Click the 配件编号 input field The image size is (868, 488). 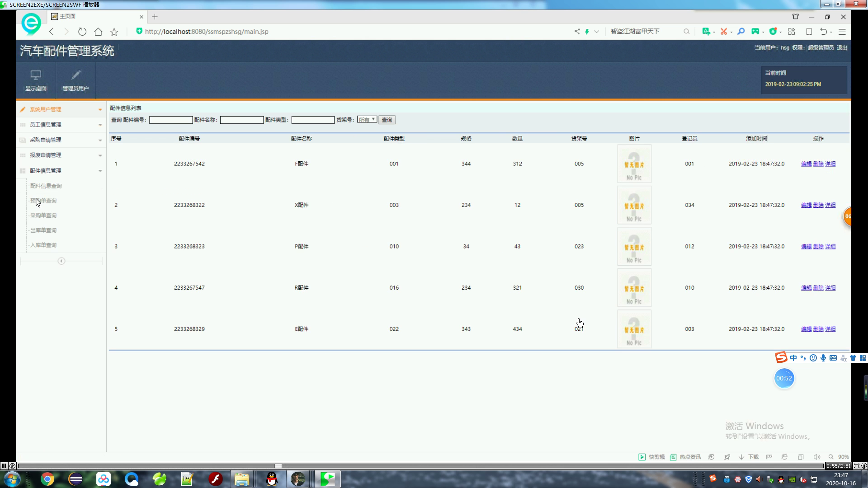tap(171, 120)
